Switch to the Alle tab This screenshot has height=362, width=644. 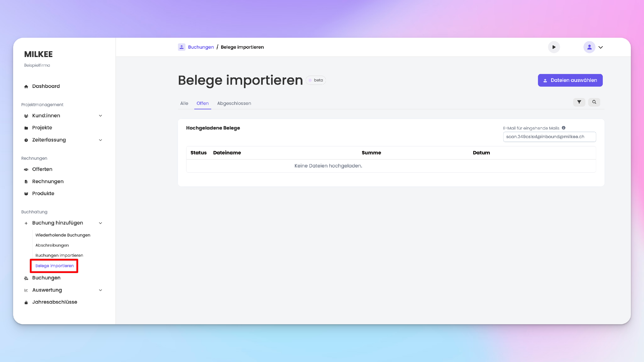184,103
